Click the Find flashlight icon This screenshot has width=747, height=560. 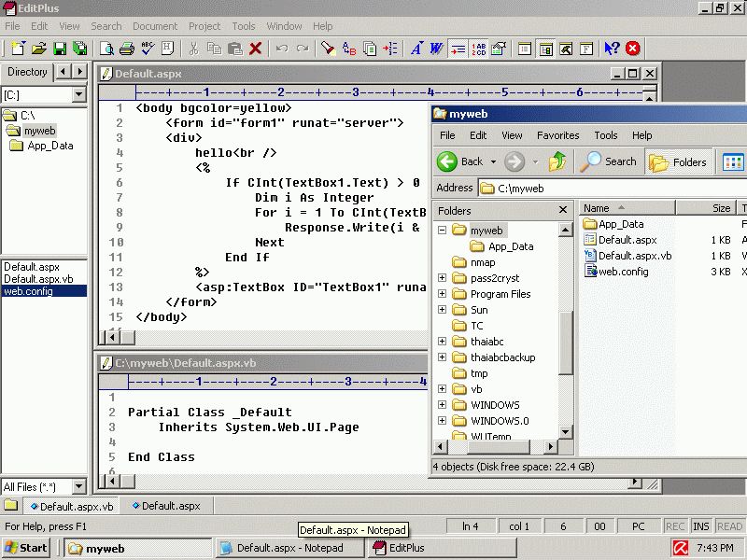click(329, 49)
